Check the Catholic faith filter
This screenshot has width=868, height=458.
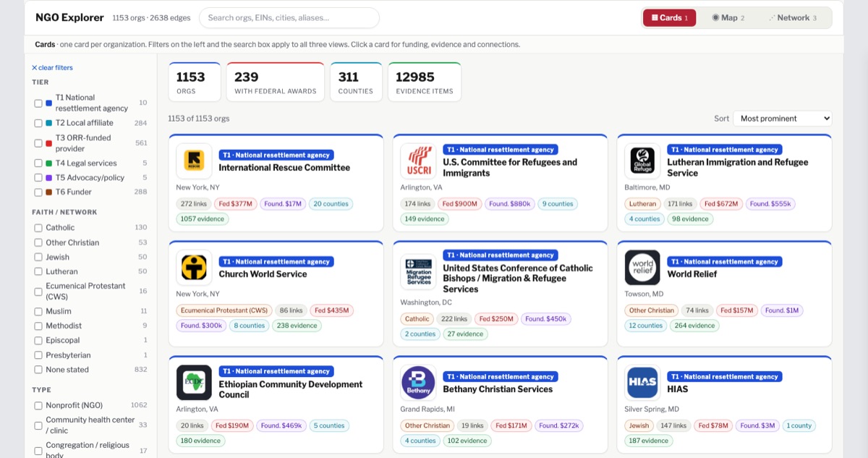(x=38, y=228)
